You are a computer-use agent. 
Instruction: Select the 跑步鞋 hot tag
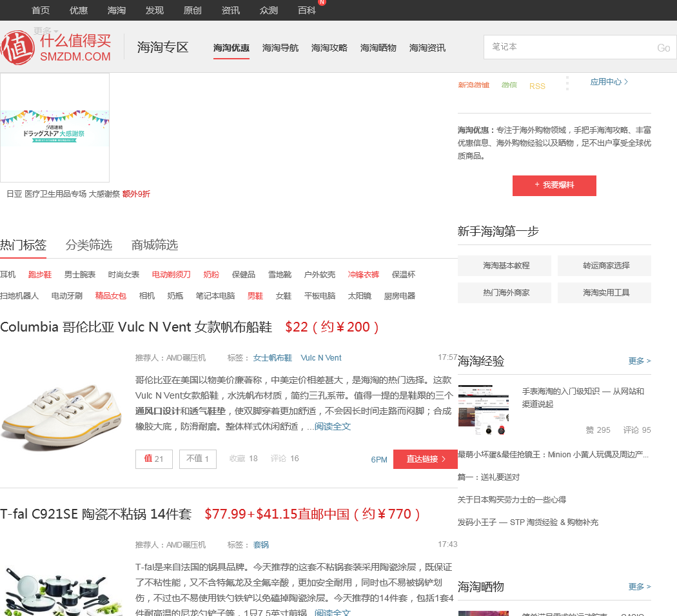point(40,274)
